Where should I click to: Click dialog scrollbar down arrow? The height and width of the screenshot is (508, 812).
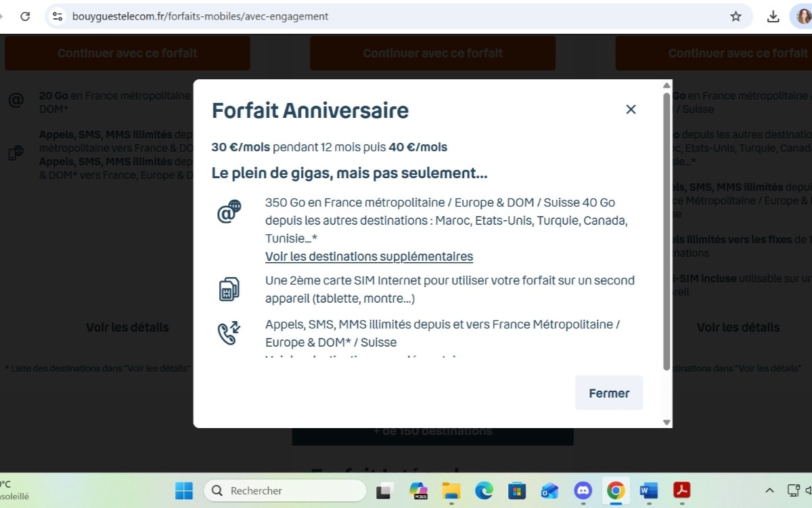[667, 422]
